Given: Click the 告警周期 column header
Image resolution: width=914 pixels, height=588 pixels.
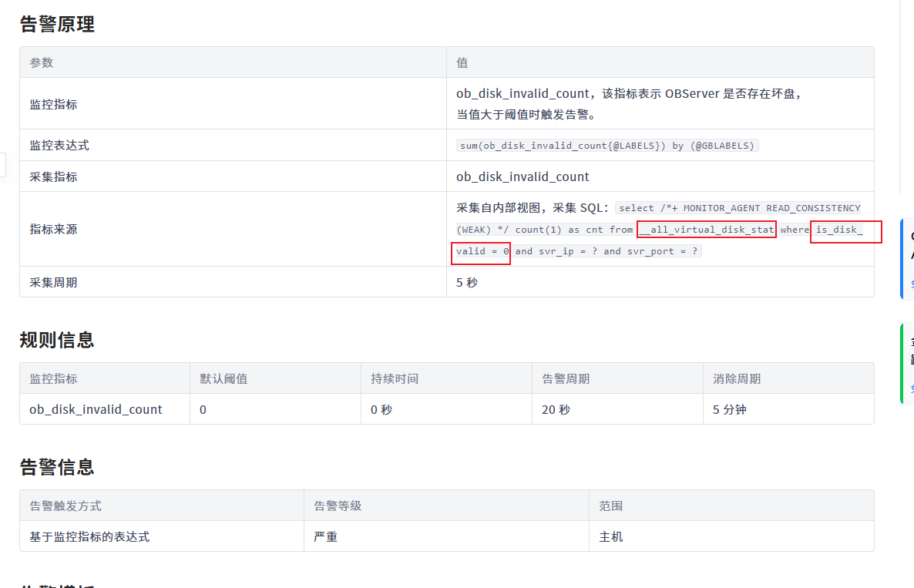Looking at the screenshot, I should click(x=566, y=378).
